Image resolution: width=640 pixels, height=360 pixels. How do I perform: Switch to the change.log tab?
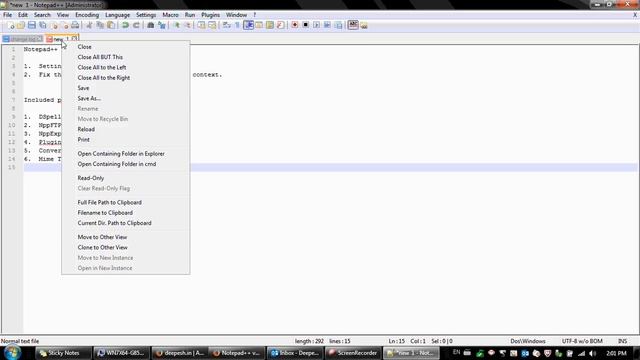pos(22,39)
